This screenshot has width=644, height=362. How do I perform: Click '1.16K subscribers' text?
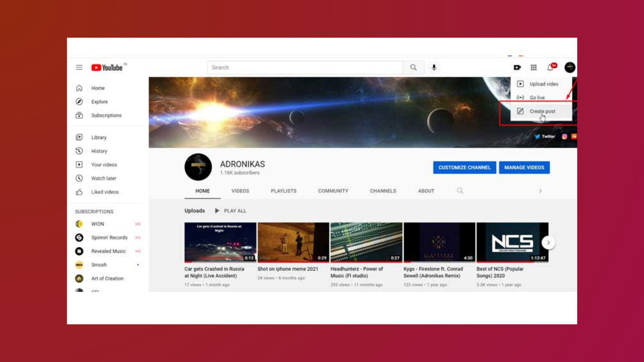coord(240,173)
